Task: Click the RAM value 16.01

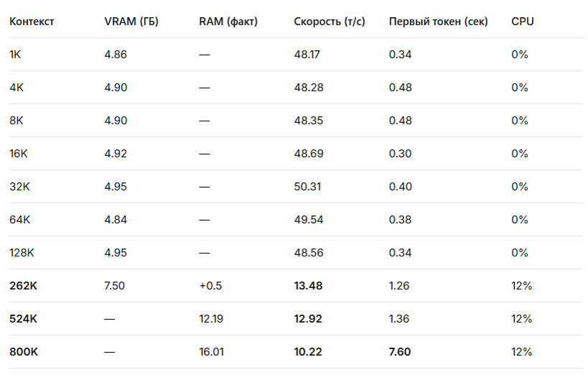Action: click(212, 351)
